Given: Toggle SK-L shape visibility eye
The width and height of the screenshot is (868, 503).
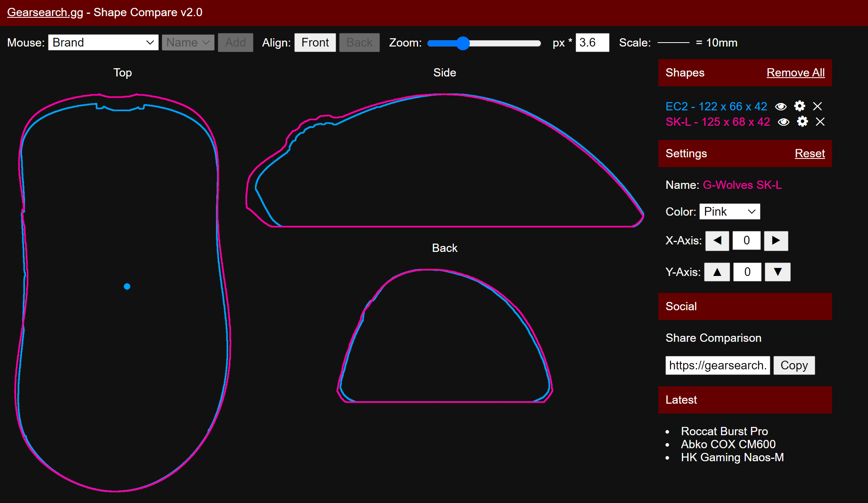Looking at the screenshot, I should click(783, 122).
